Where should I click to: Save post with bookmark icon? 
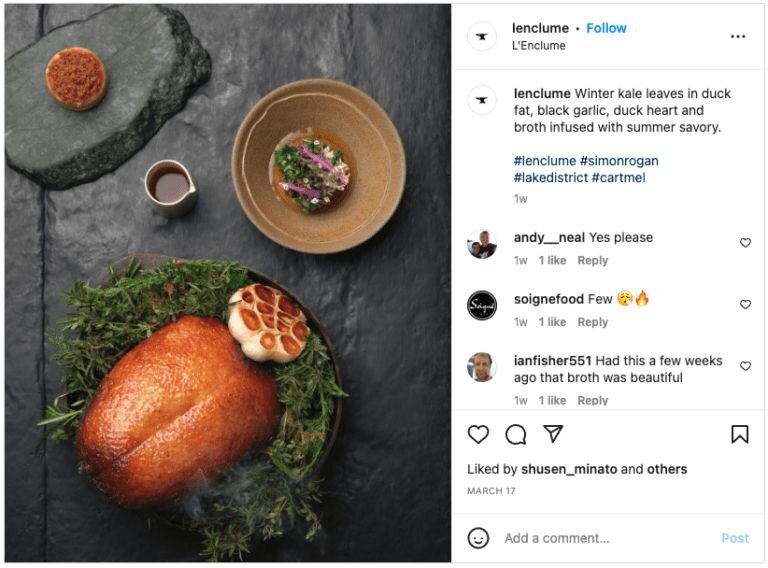point(740,434)
